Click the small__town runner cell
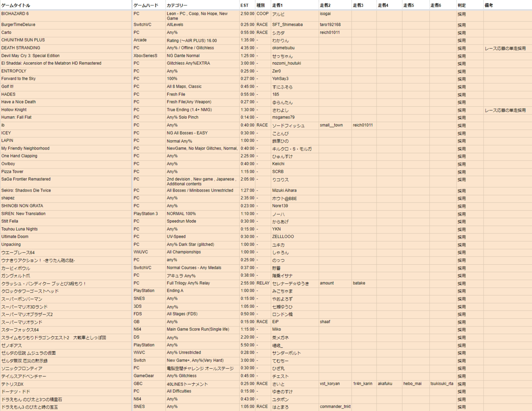Viewport: 532px width, 411px height. (x=335, y=126)
